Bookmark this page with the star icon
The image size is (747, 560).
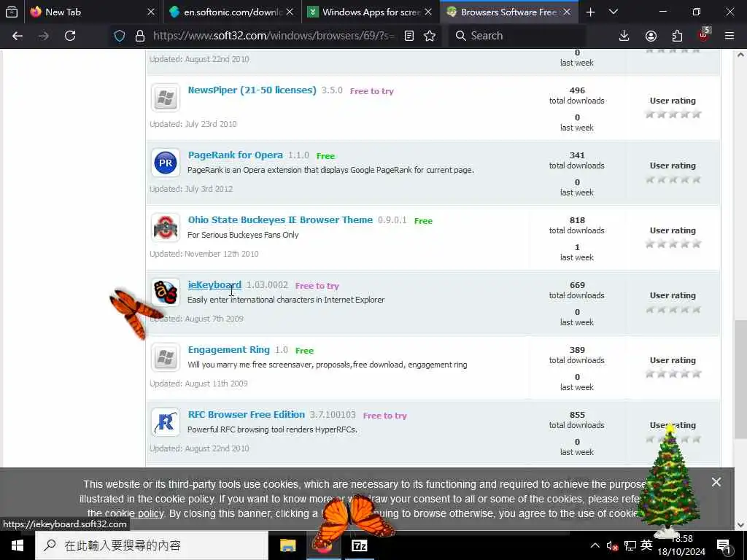429,36
